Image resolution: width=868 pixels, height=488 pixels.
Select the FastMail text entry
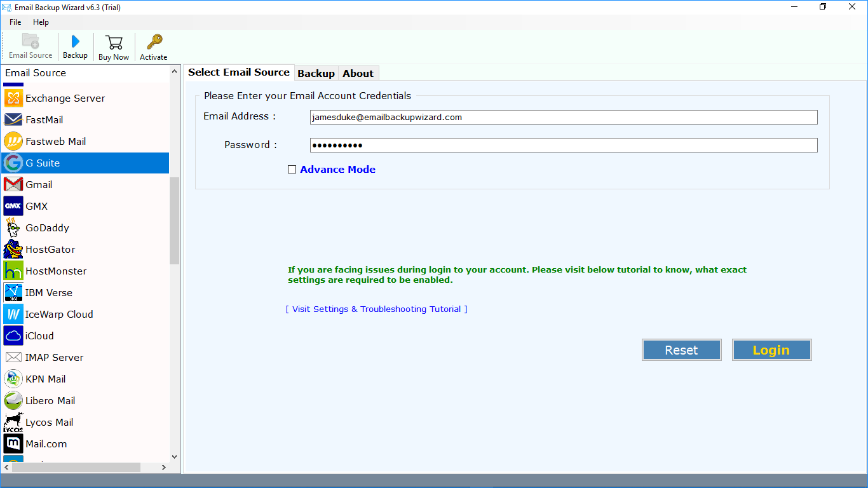(x=44, y=119)
